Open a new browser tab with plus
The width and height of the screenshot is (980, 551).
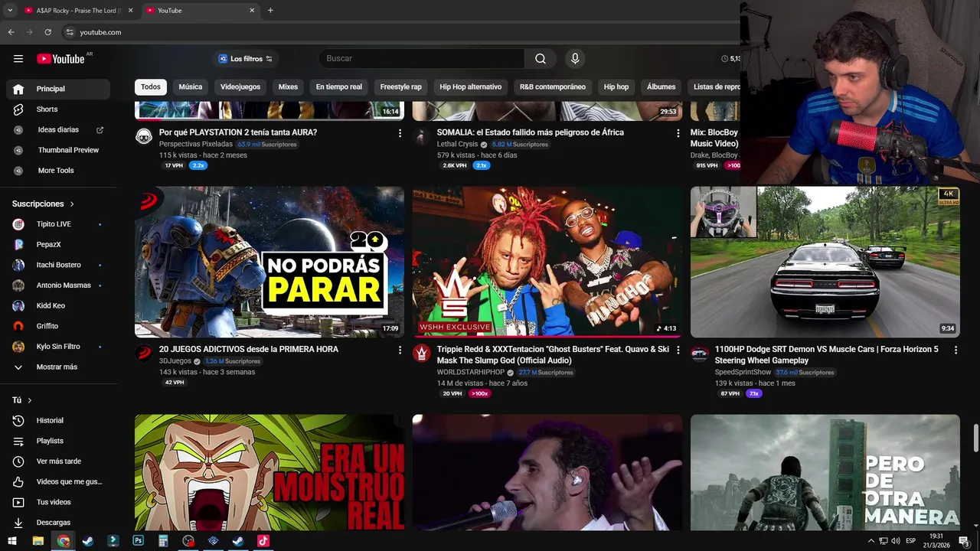[270, 11]
